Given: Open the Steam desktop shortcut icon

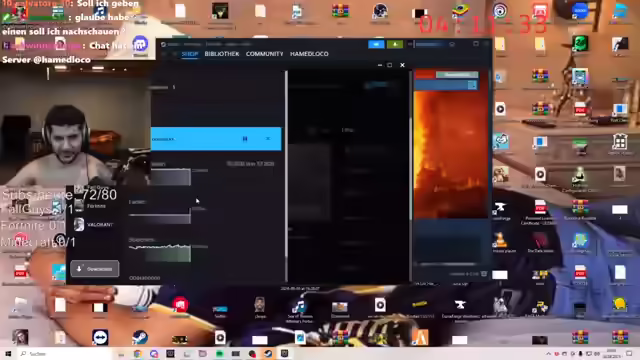Looking at the screenshot, I should pos(140,338).
